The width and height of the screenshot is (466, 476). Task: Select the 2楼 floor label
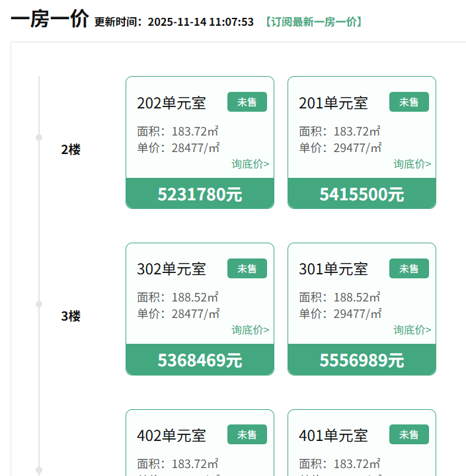[x=71, y=149]
